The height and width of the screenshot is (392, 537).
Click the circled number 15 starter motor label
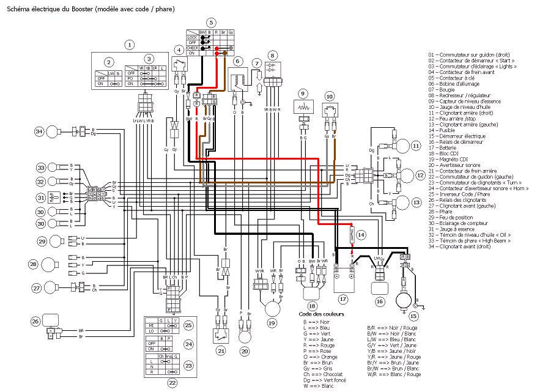pyautogui.click(x=413, y=316)
